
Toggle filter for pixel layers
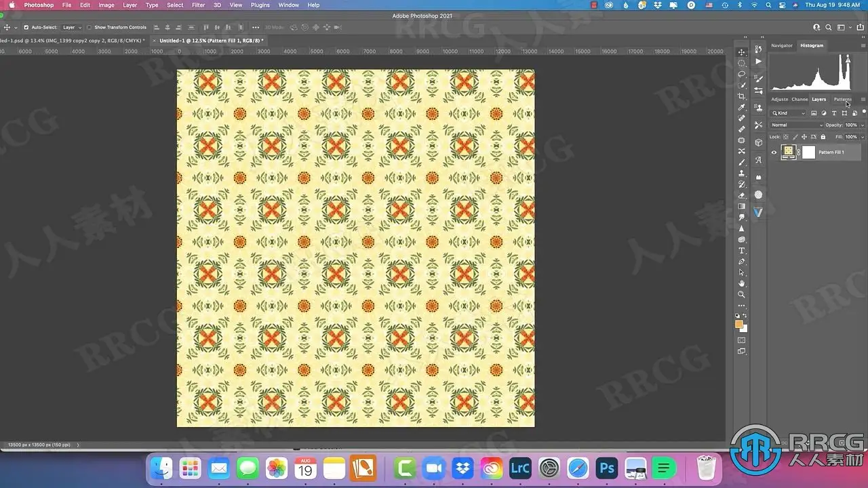(814, 113)
